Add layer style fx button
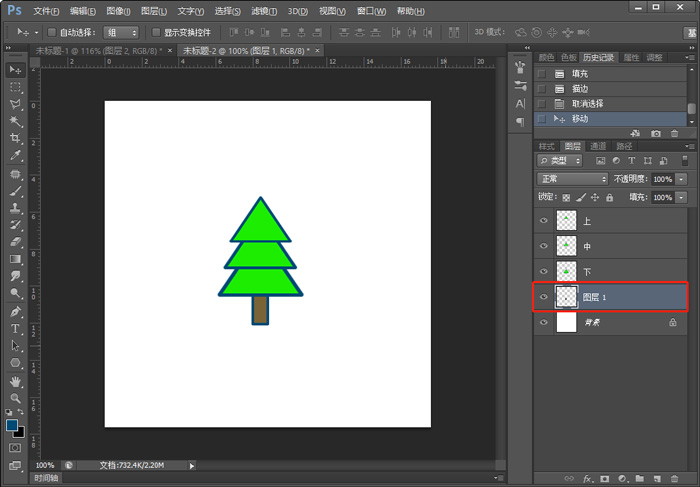 point(588,479)
